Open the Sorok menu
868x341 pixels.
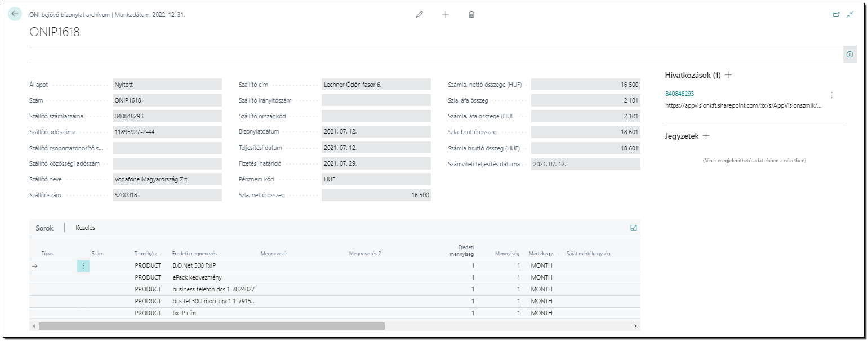coord(44,228)
